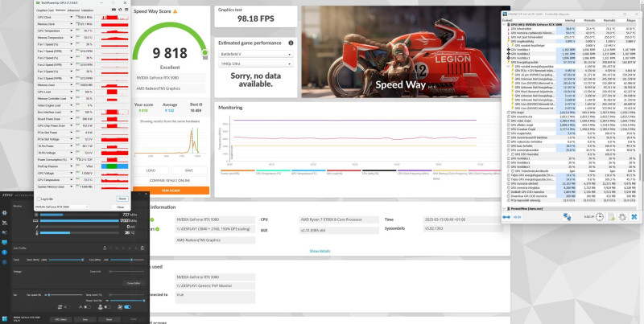Click the info icon beside Estimated game performance
644x324 pixels.
click(x=291, y=43)
